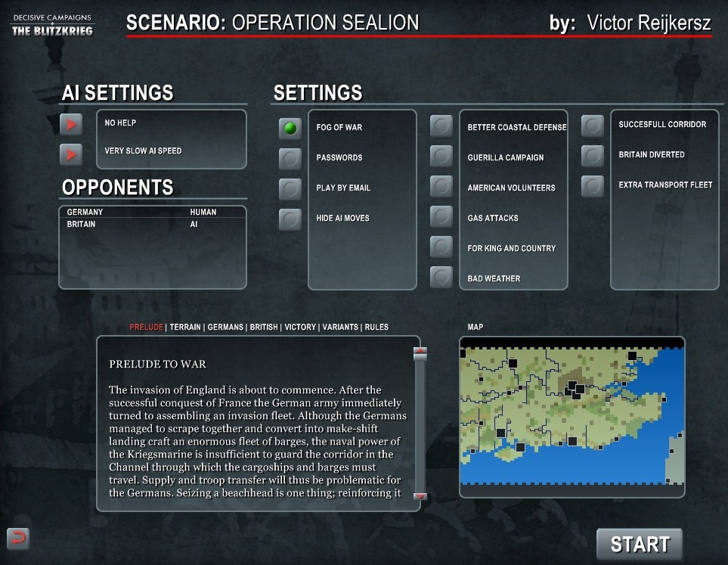Viewport: 728px width, 565px height.
Task: Turn on Bad Weather variant
Action: [441, 277]
